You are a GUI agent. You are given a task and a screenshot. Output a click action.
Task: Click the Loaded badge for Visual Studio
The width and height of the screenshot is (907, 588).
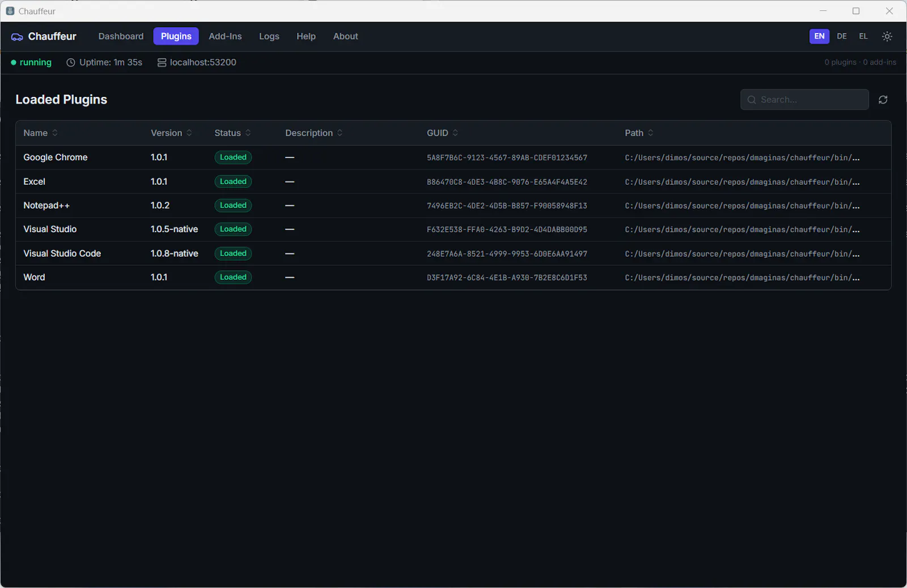click(233, 229)
